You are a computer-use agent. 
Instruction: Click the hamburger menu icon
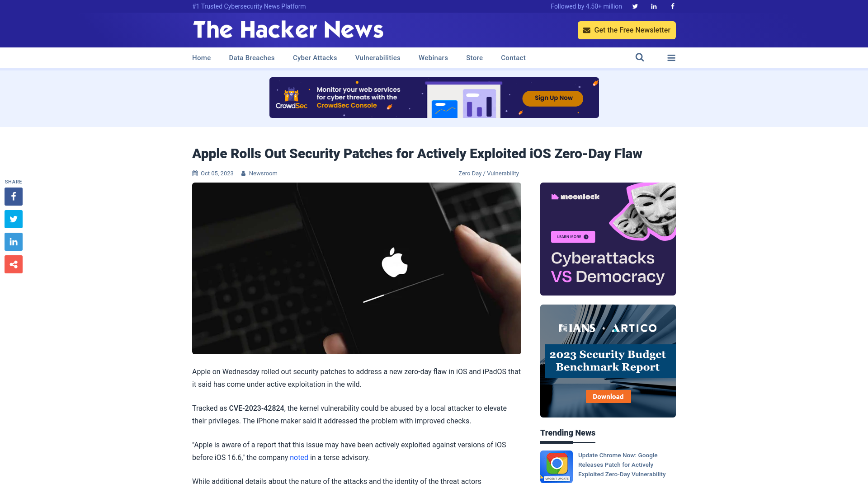pyautogui.click(x=671, y=58)
